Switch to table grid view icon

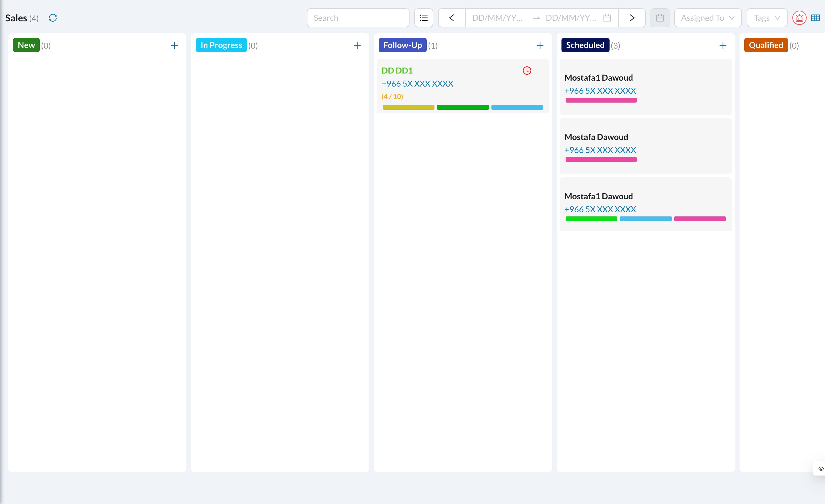pyautogui.click(x=815, y=18)
